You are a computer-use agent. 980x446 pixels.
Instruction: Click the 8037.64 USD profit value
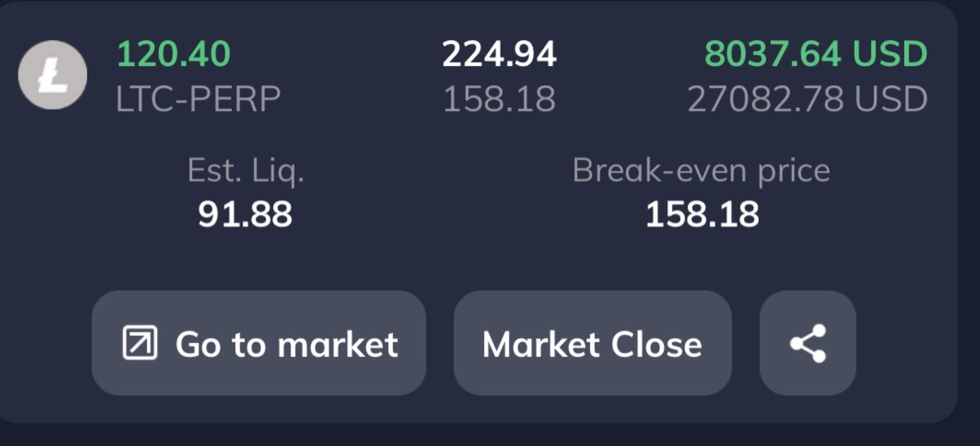(x=816, y=53)
